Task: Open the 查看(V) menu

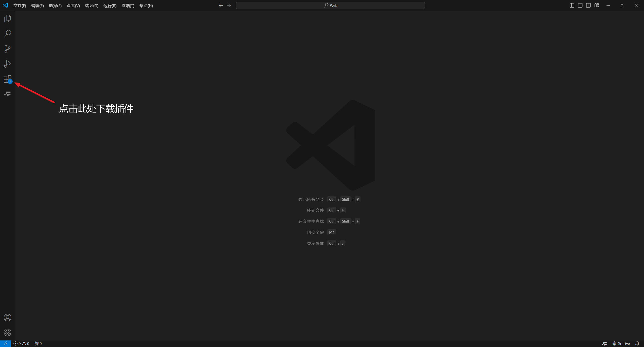Action: click(73, 6)
